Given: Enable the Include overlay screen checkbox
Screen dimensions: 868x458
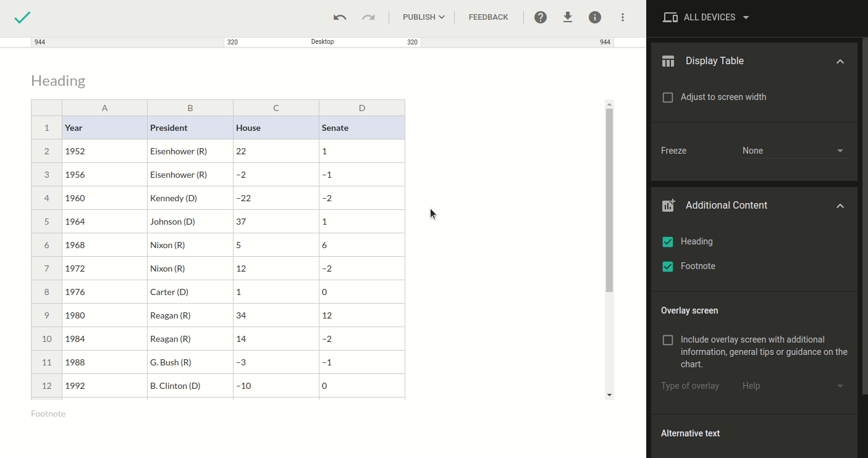Looking at the screenshot, I should 668,340.
